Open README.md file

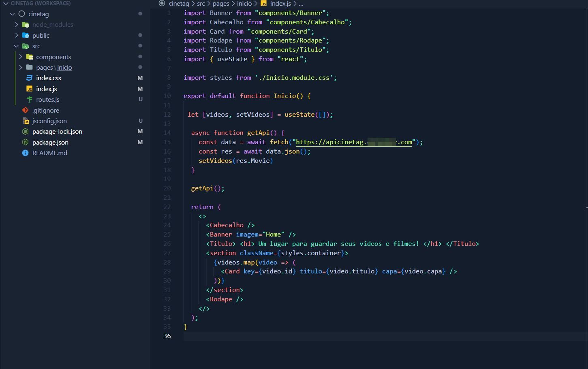[50, 153]
